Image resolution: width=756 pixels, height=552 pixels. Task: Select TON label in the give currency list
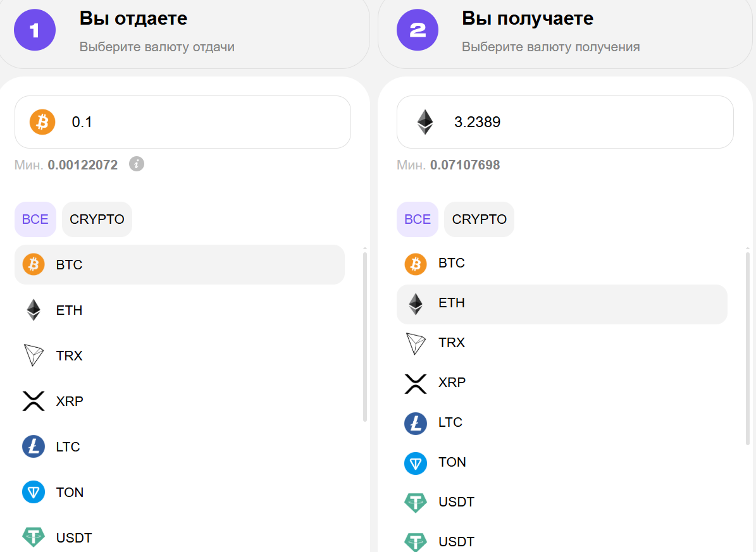pyautogui.click(x=70, y=492)
